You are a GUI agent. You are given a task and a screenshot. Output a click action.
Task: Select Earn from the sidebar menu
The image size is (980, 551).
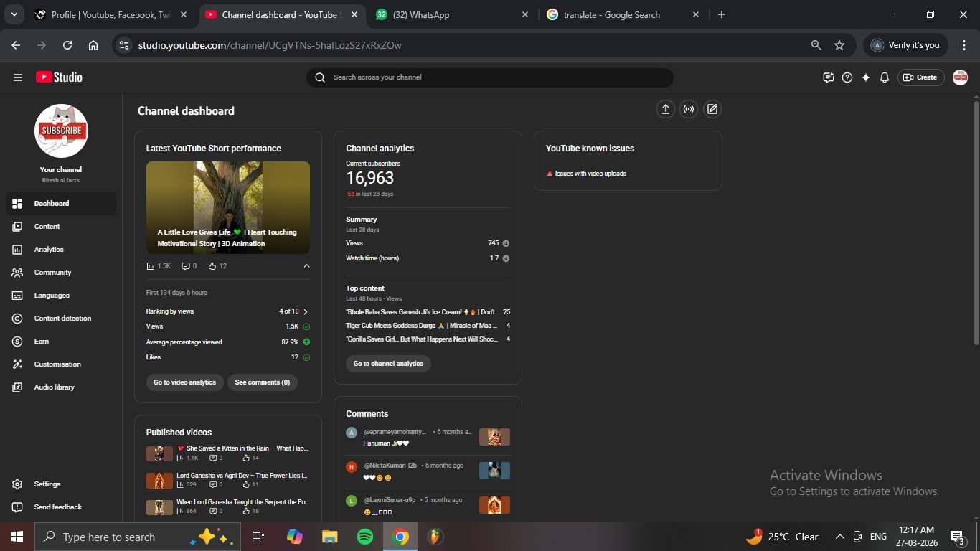pos(42,342)
